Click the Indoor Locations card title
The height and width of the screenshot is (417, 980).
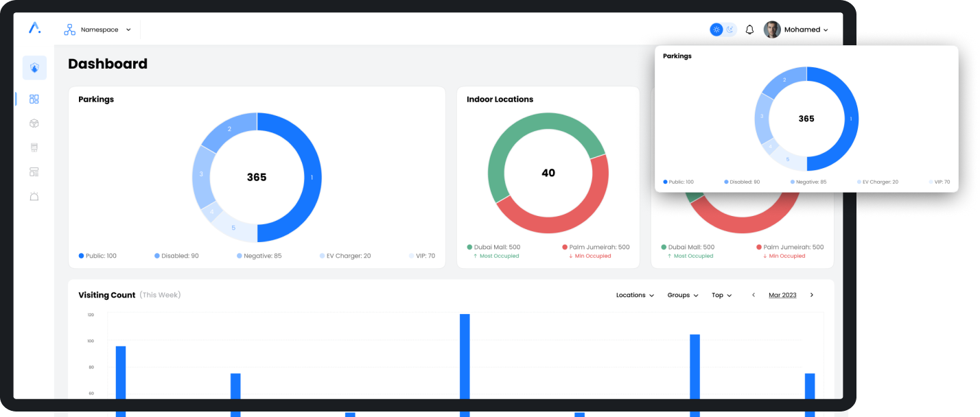point(500,99)
